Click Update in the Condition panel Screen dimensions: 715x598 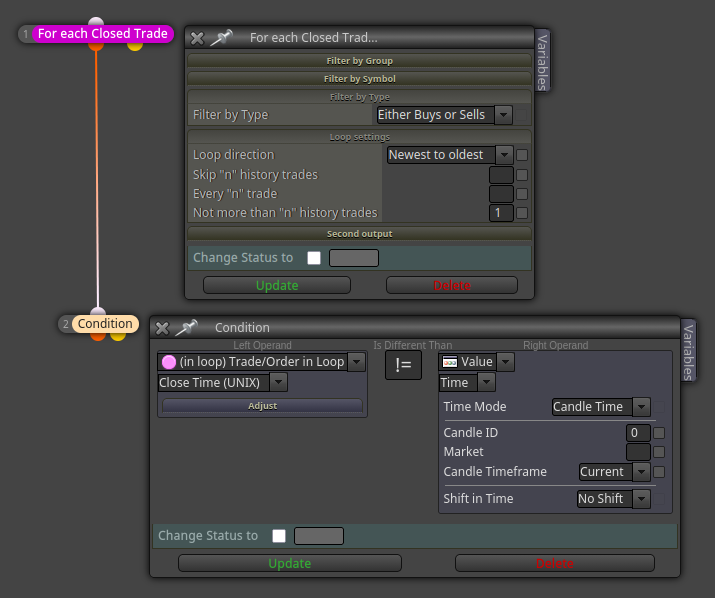[x=290, y=563]
